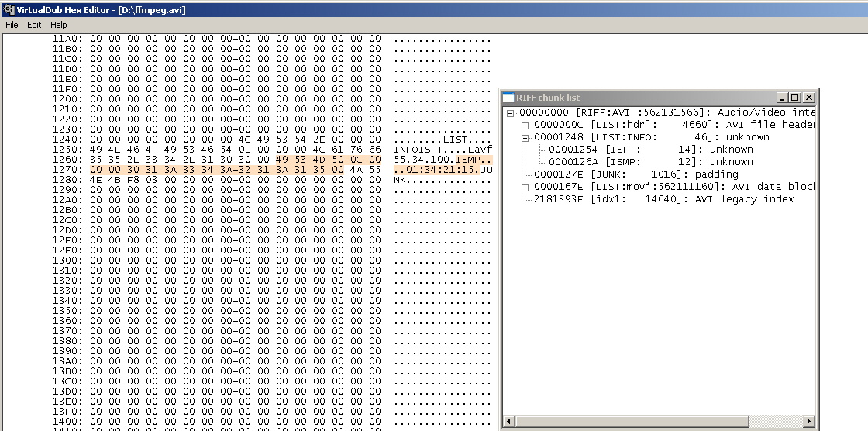Image resolution: width=868 pixels, height=431 pixels.
Task: Click the address 1250: in hex view
Action: pos(67,150)
